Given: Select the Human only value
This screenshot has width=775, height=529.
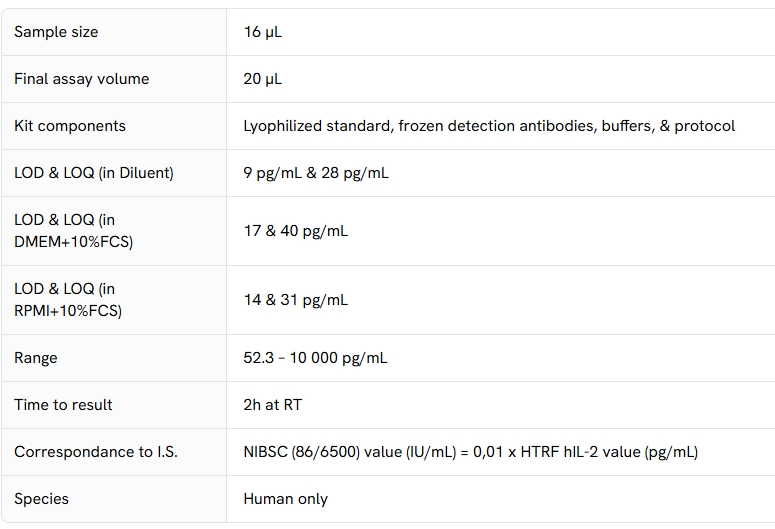Looking at the screenshot, I should click(286, 499).
